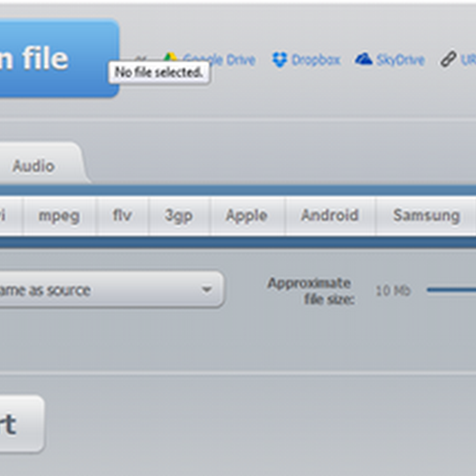This screenshot has width=476, height=476.
Task: Select the Apple device tab
Action: [x=247, y=216]
